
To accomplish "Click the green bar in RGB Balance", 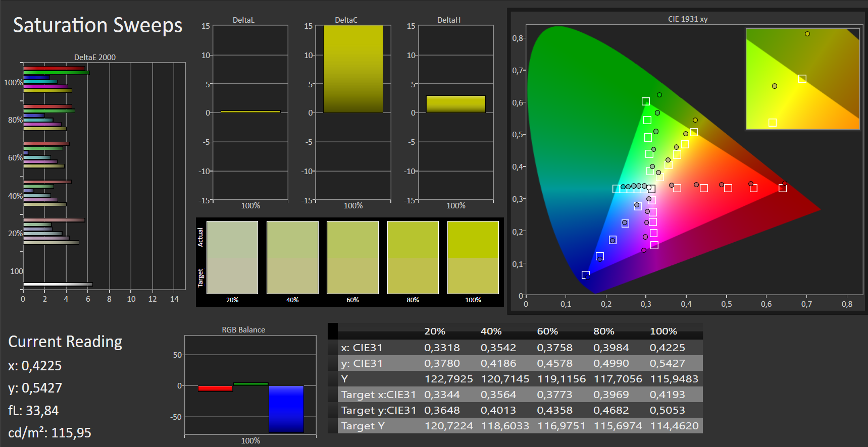I will click(250, 384).
